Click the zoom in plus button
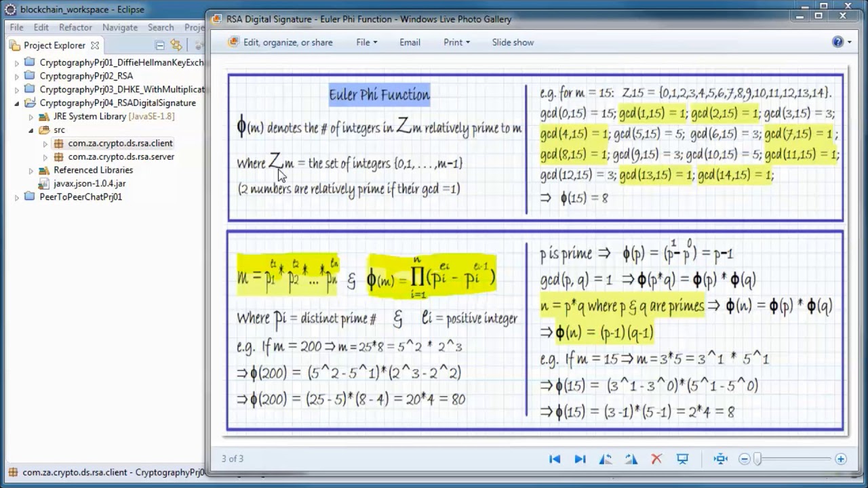The width and height of the screenshot is (868, 488). 841,459
